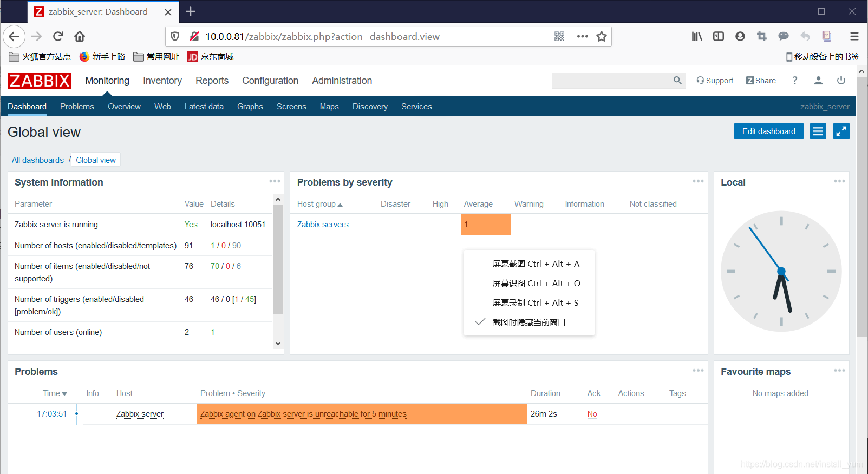Open a new browser tab with plus
Image resolution: width=868 pixels, height=474 pixels.
click(x=191, y=11)
